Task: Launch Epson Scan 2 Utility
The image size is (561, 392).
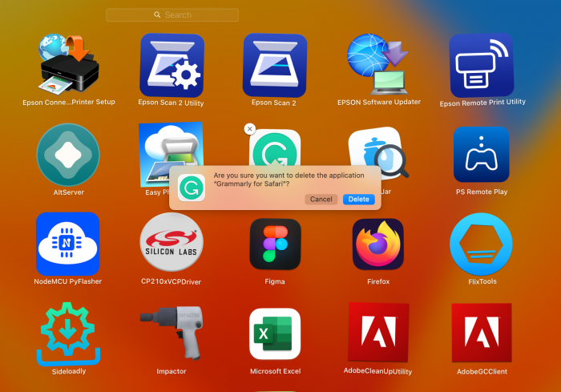Action: [172, 65]
